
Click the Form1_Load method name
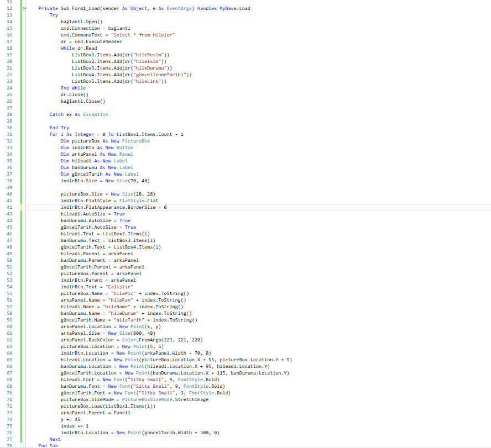86,8
